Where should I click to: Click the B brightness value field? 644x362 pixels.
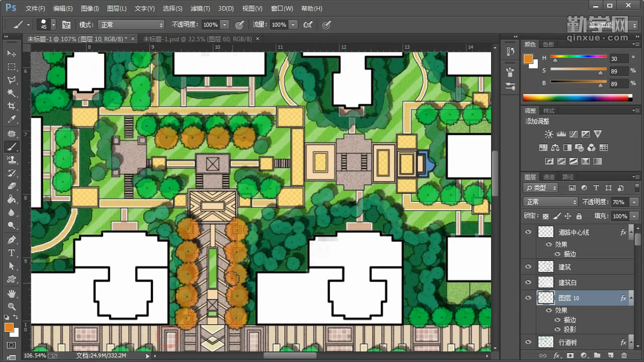point(619,83)
